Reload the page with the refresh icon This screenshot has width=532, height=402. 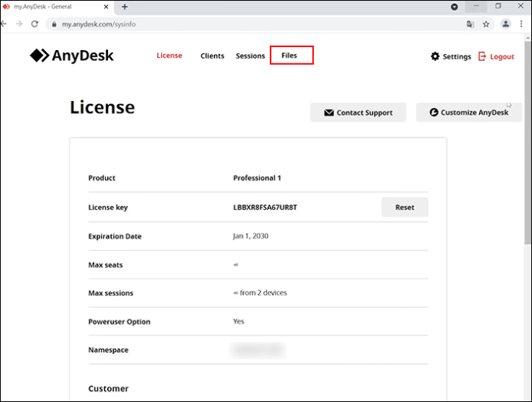pyautogui.click(x=35, y=24)
